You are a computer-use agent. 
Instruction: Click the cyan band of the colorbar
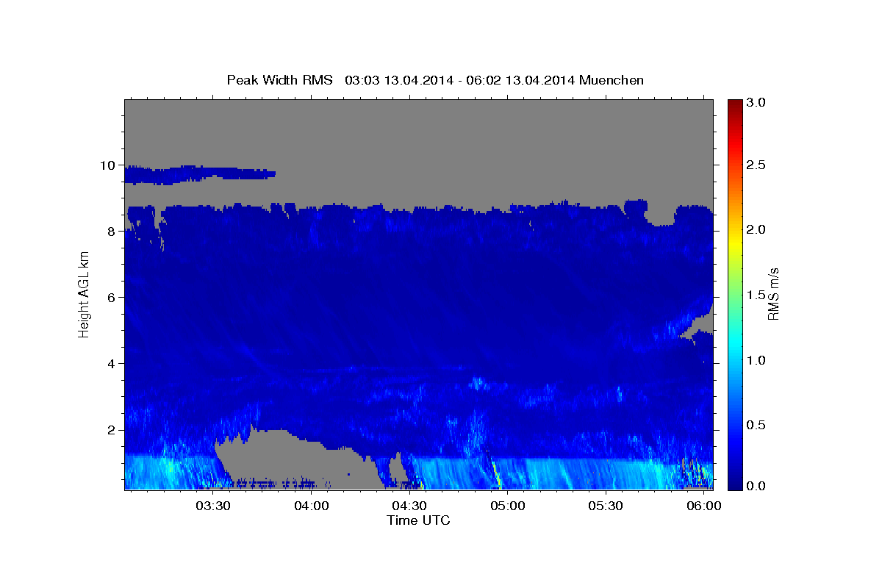(734, 342)
